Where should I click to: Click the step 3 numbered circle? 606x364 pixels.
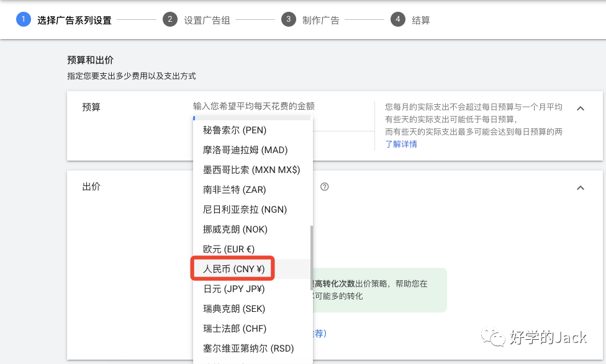point(289,19)
